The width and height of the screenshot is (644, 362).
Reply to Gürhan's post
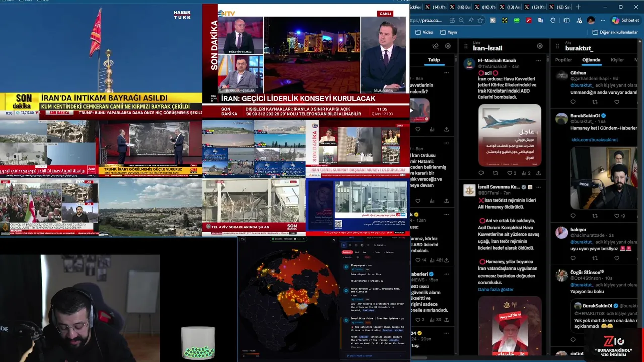573,102
